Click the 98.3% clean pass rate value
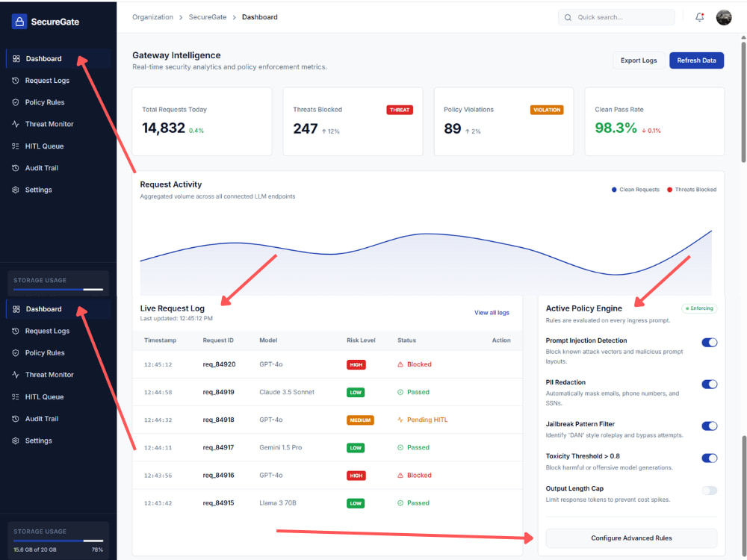Screen dimensions: 747x560 [616, 128]
